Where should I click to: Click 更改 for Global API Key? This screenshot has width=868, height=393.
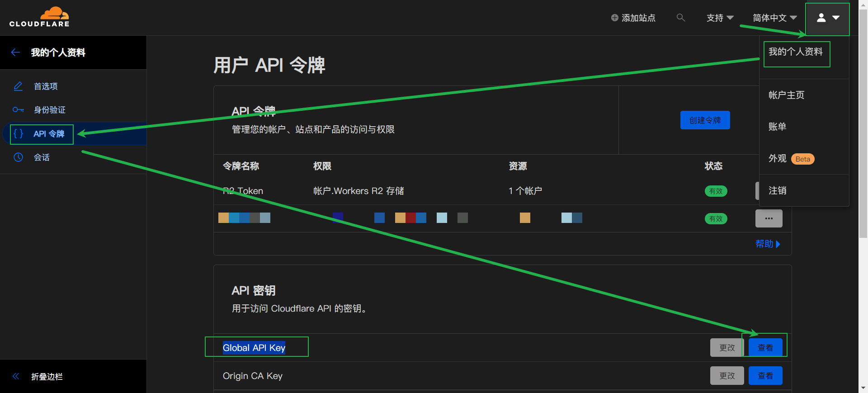tap(726, 347)
